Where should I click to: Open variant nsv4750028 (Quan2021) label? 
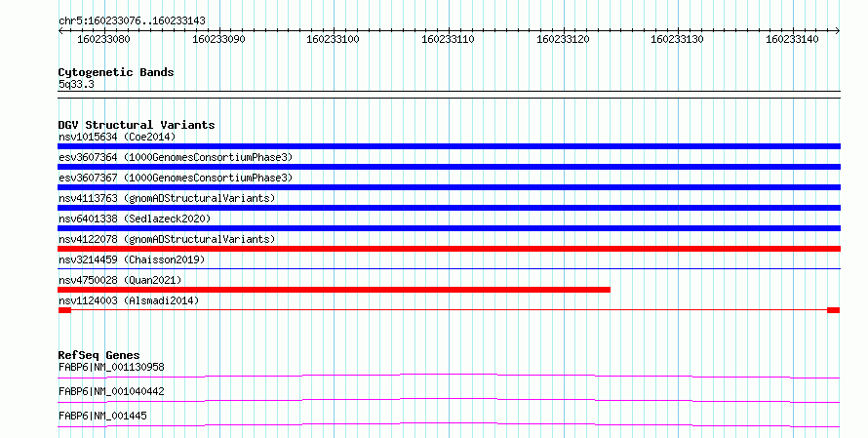point(120,280)
